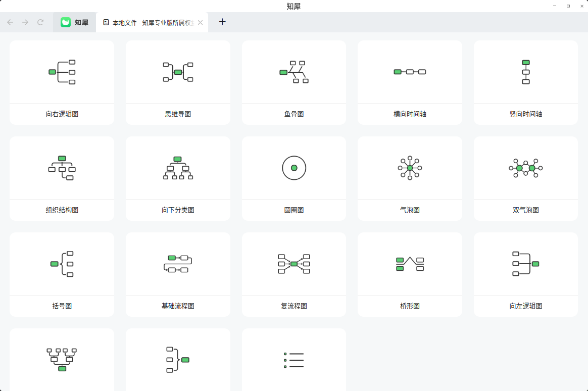Select the 圆圈图 circle diagram icon
The width and height of the screenshot is (588, 391).
pos(294,168)
